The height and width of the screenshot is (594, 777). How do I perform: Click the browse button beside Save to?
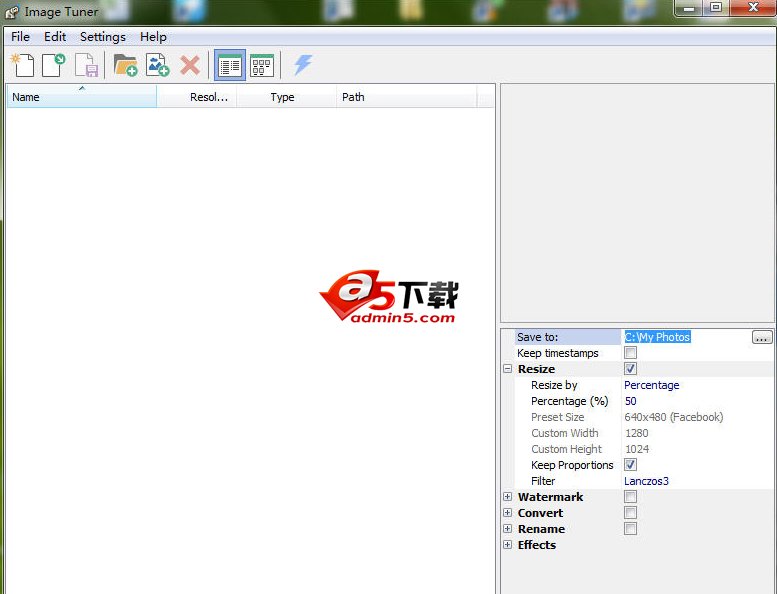(762, 337)
